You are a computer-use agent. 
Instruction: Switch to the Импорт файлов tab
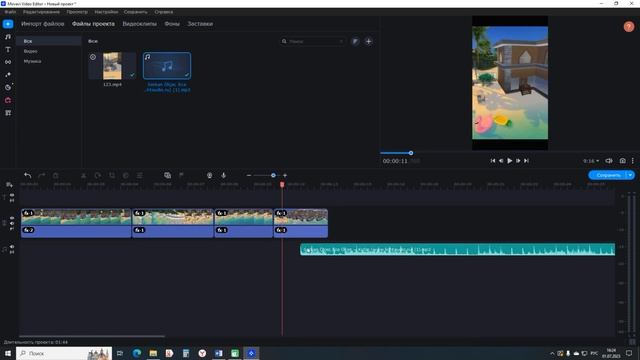coord(42,24)
